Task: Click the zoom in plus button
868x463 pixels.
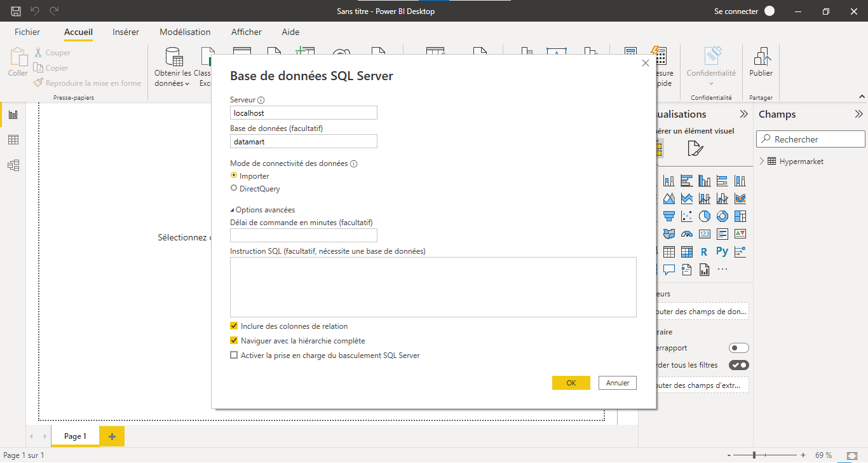Action: click(803, 455)
